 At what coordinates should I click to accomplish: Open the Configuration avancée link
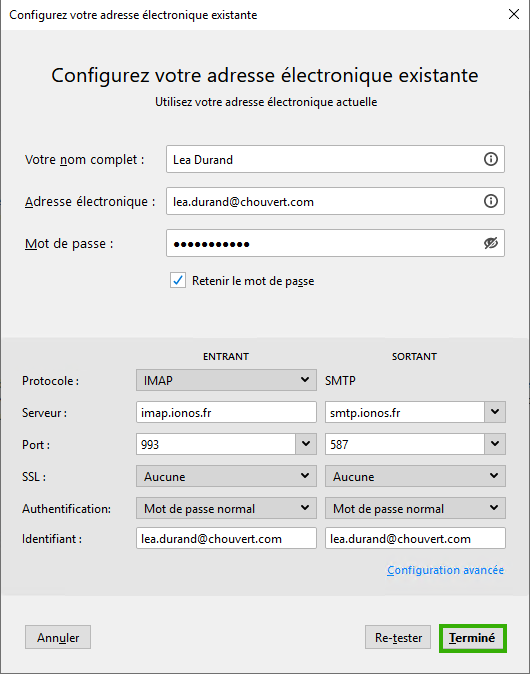[445, 570]
